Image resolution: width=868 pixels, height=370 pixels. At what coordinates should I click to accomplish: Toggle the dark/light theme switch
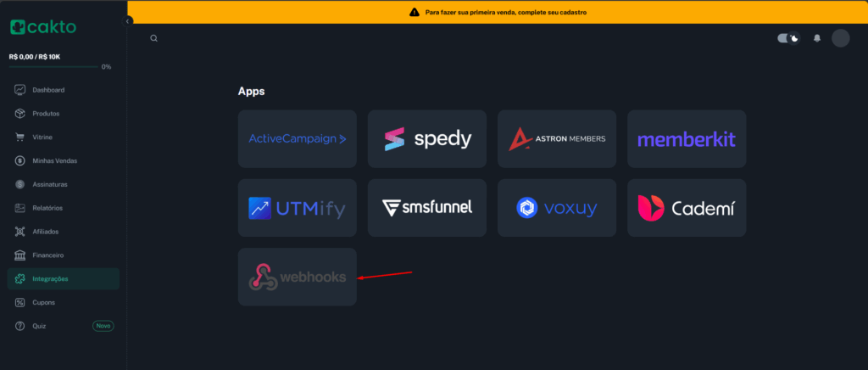788,38
